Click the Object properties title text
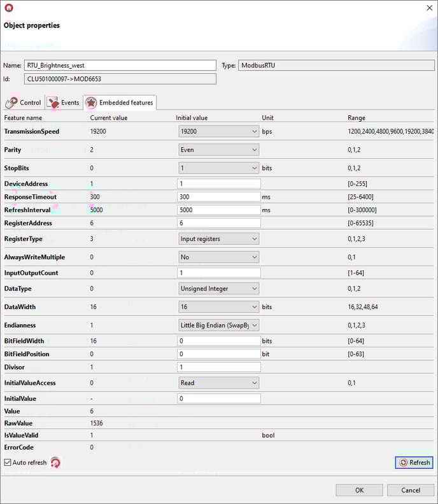Image resolution: width=438 pixels, height=504 pixels. (32, 25)
